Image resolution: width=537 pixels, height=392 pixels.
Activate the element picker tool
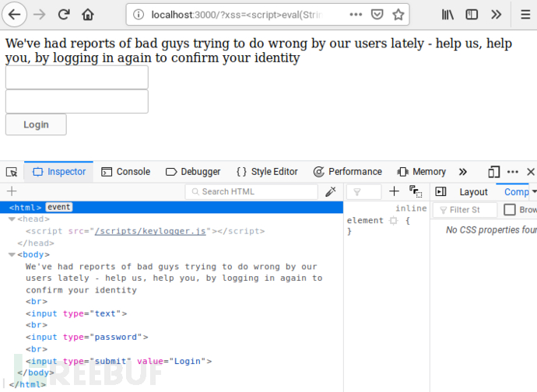(12, 172)
